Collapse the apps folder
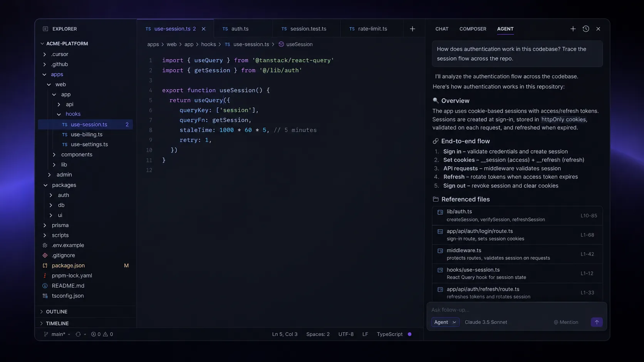This screenshot has height=362, width=644. coord(45,74)
